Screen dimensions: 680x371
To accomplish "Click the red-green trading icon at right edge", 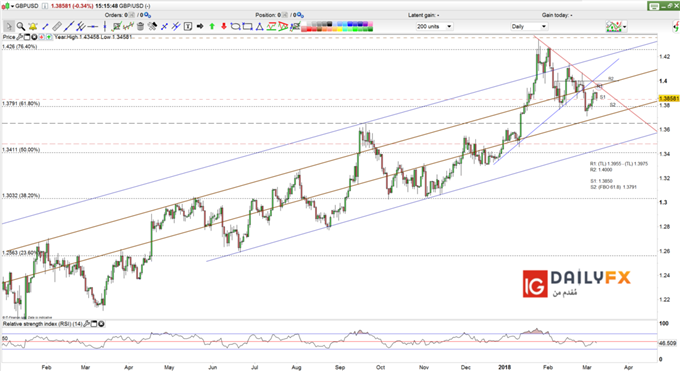I will pos(677,27).
